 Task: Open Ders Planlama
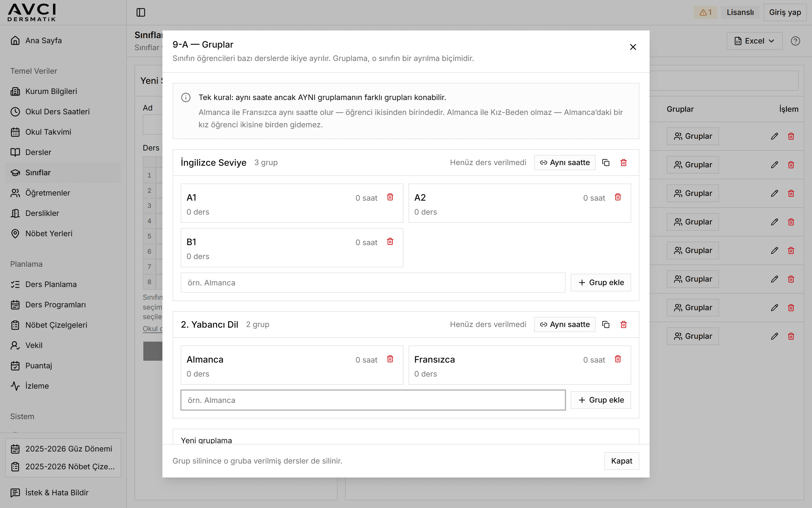pos(63,284)
